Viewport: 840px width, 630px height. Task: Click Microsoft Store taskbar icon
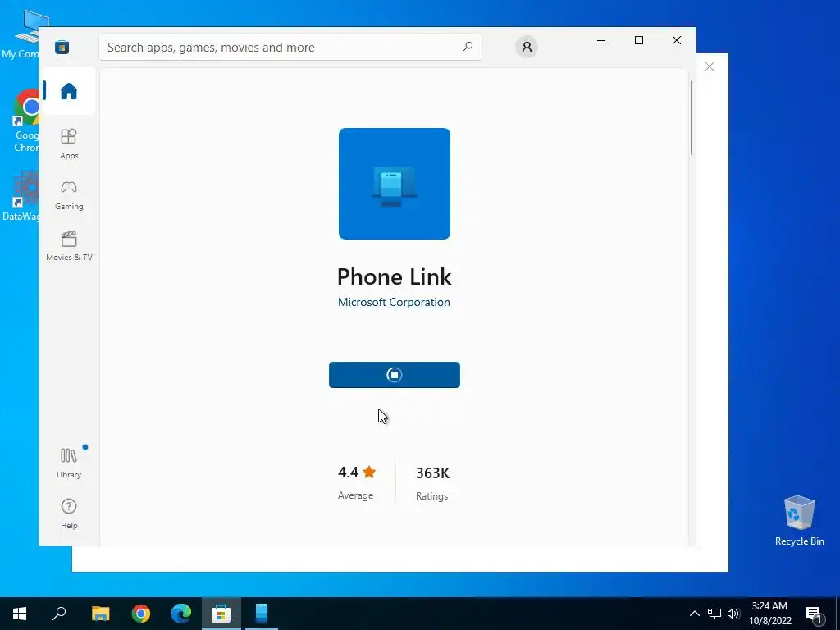221,614
